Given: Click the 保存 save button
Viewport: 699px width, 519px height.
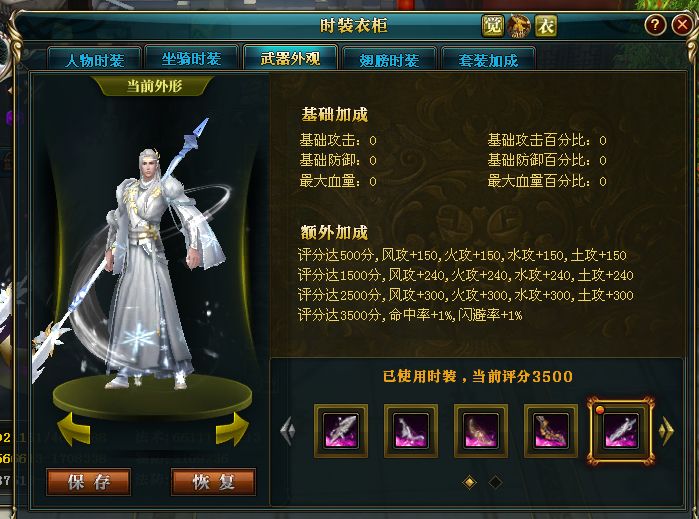Looking at the screenshot, I should pyautogui.click(x=89, y=482).
